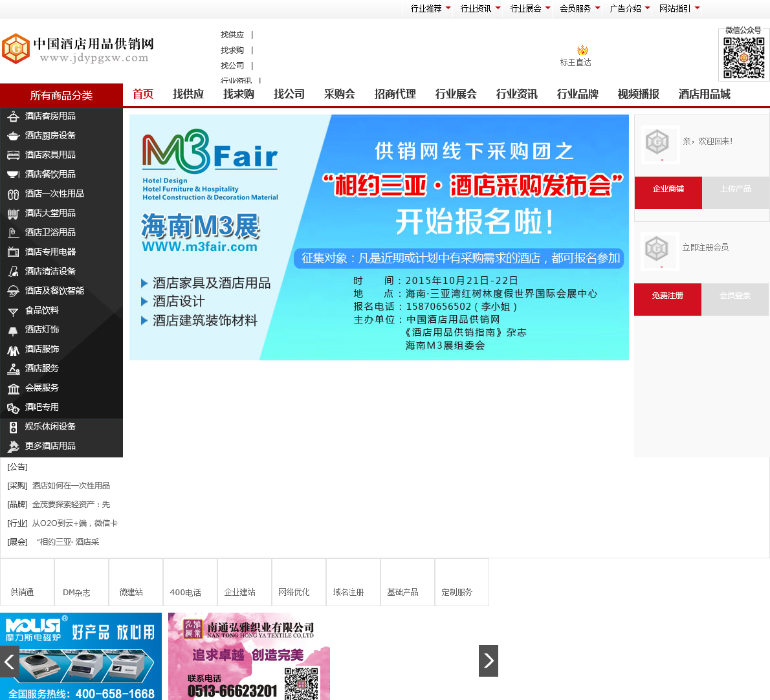This screenshot has width=770, height=700.
Task: Click the exhibition services building icon
Action: pyautogui.click(x=13, y=388)
